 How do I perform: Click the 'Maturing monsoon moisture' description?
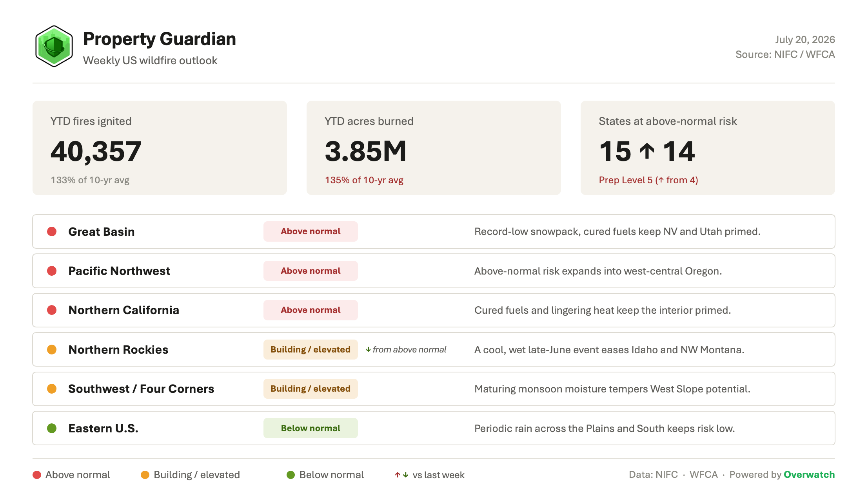(612, 389)
